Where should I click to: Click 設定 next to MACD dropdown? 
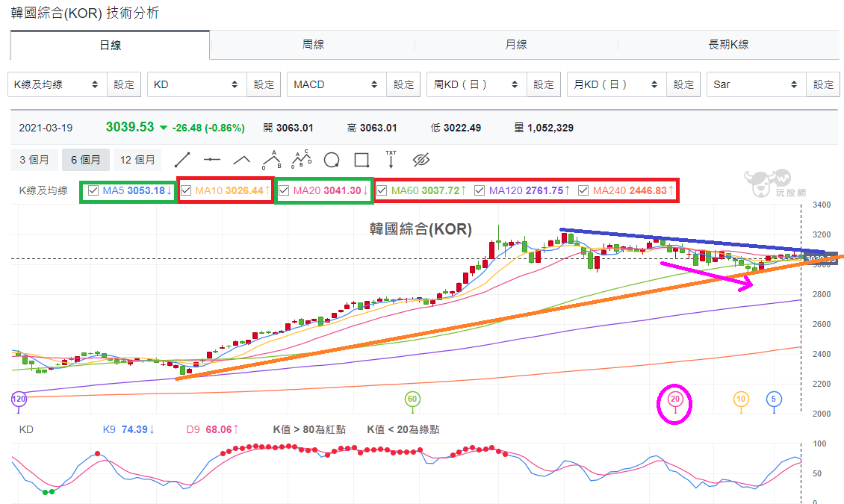[x=403, y=84]
